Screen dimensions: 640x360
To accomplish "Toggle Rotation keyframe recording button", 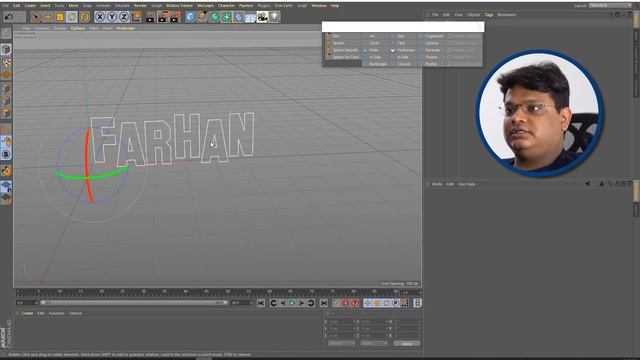I will [386, 303].
